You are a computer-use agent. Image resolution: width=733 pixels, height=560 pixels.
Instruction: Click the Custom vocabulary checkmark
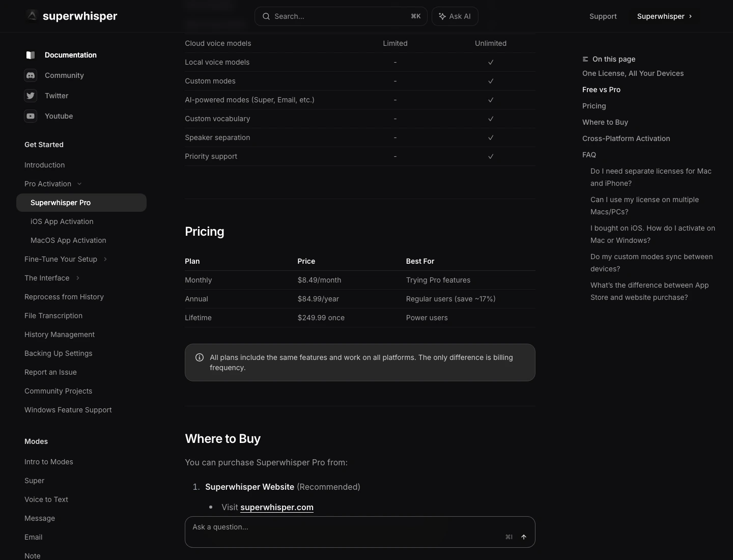point(491,119)
